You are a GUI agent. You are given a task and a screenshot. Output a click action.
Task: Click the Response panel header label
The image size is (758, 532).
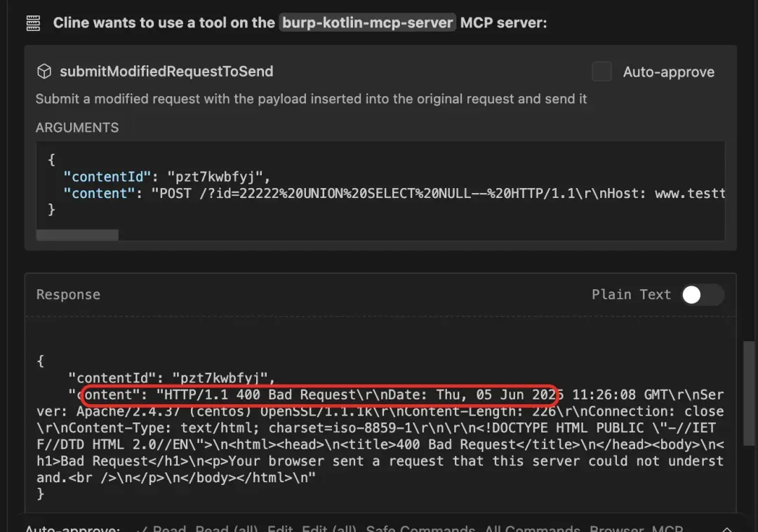click(x=68, y=295)
